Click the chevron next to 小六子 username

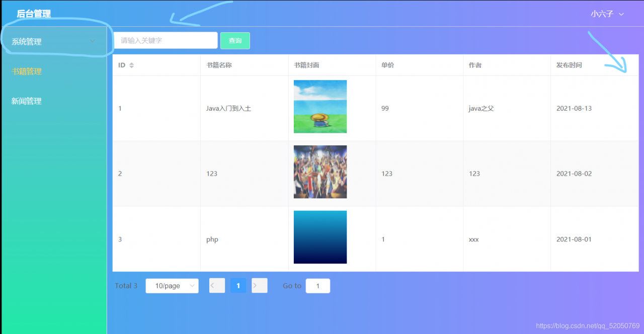[x=622, y=14]
